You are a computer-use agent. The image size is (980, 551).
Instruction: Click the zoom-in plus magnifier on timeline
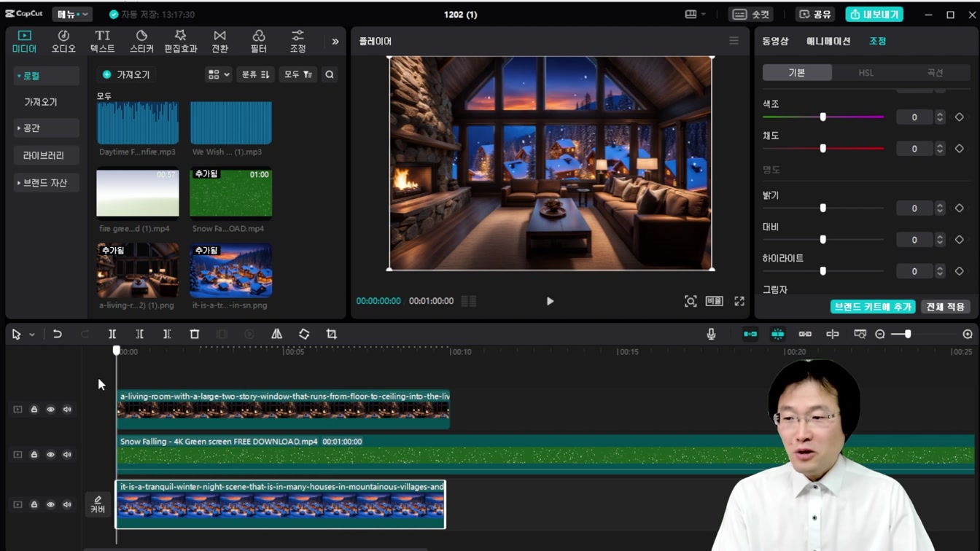(x=968, y=334)
